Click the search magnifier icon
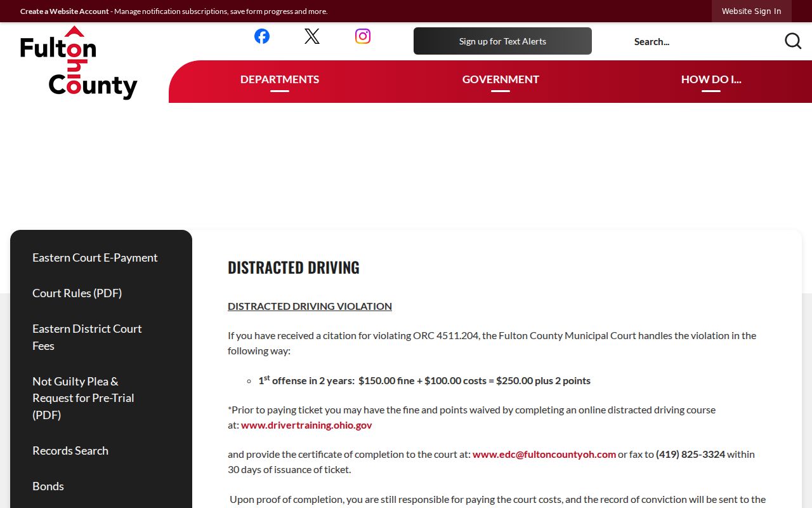812x508 pixels. click(793, 41)
